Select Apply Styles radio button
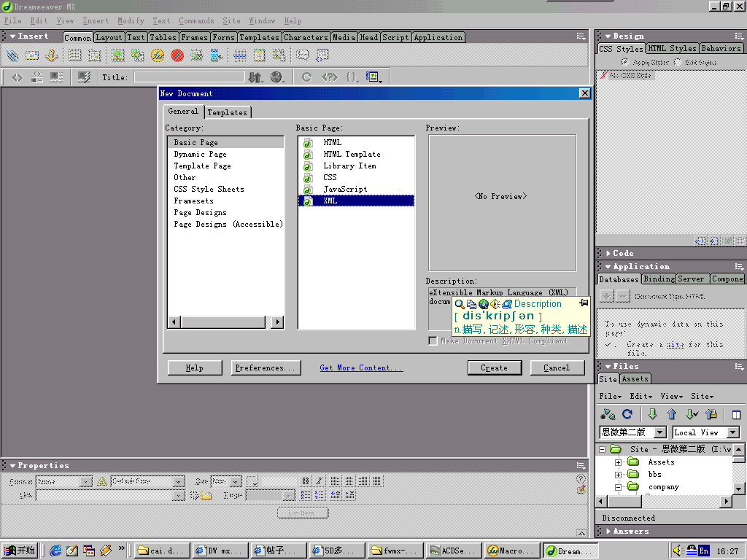747x560 pixels. [x=624, y=62]
